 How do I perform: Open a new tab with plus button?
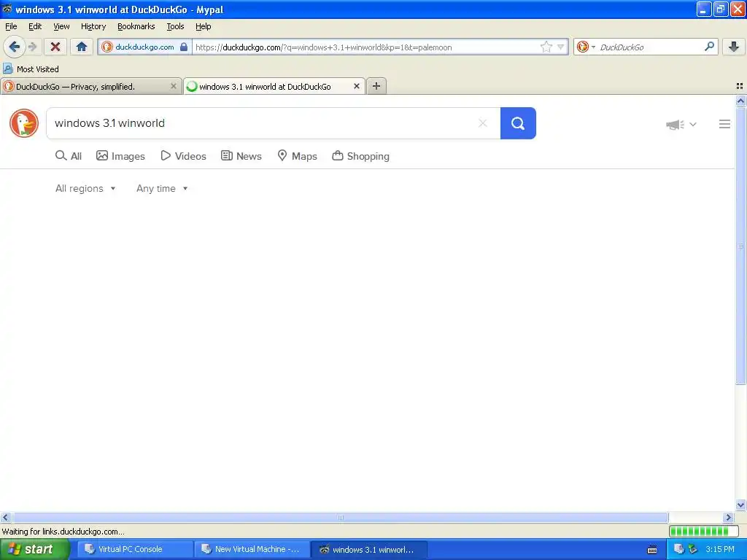(x=376, y=86)
